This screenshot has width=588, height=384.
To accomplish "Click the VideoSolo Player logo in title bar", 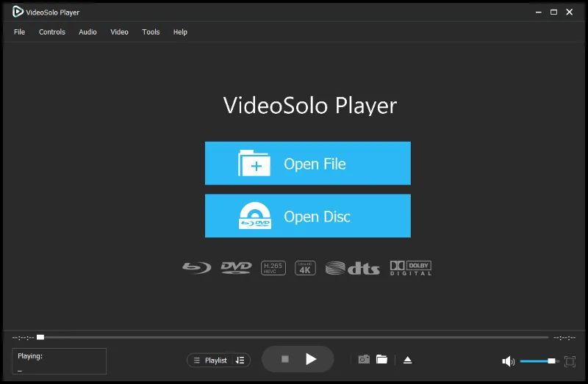I will (x=18, y=12).
